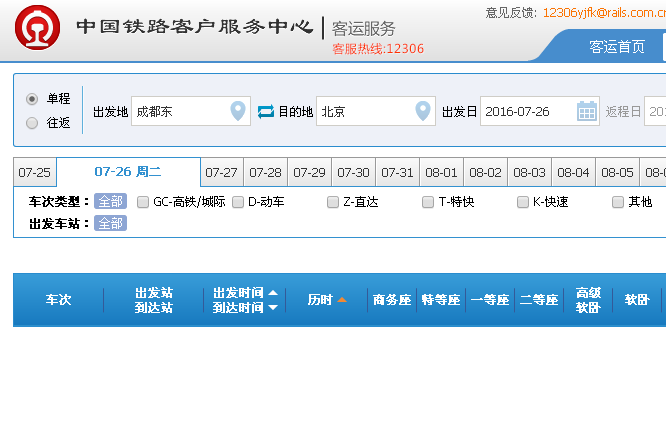Select the 07-27 date tab
The height and width of the screenshot is (426, 666).
click(222, 172)
